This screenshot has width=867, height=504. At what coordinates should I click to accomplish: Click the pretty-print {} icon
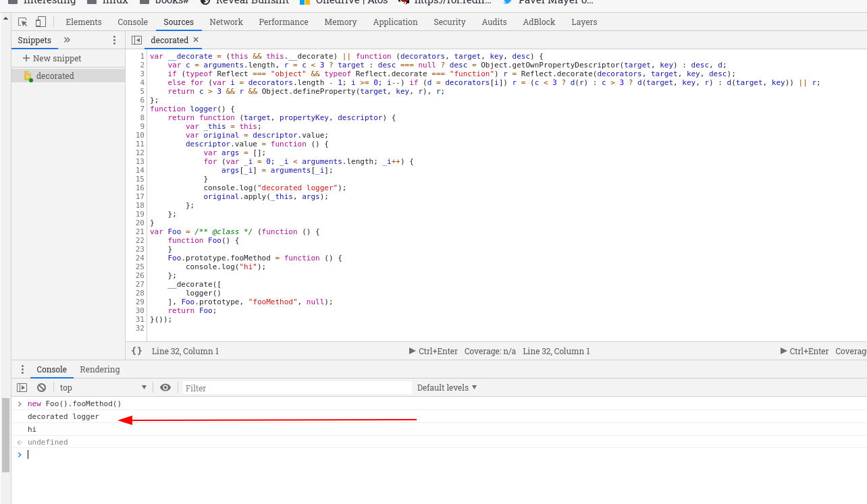135,351
